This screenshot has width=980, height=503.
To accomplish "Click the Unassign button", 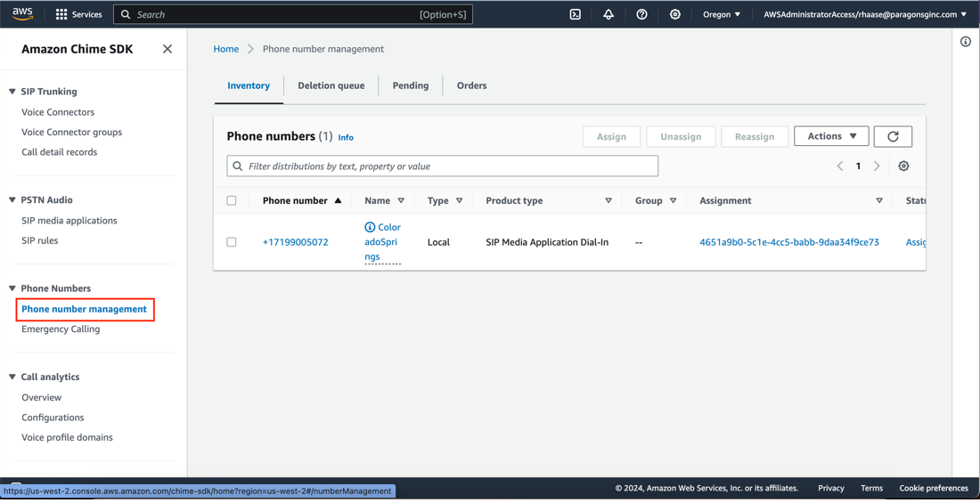I will [681, 137].
